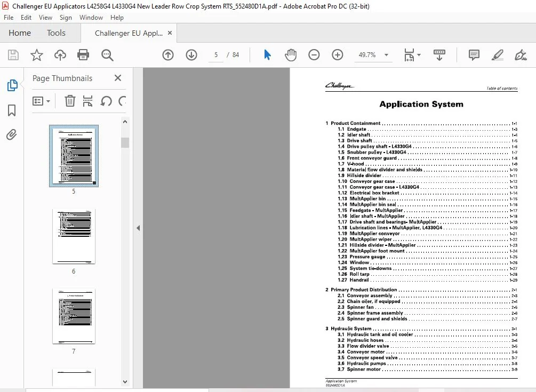Open the View menu

(45, 18)
